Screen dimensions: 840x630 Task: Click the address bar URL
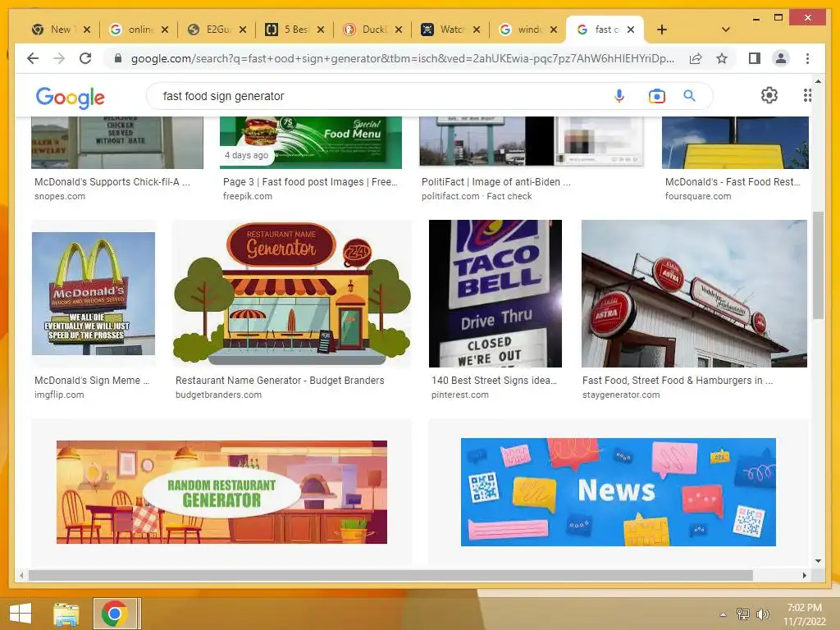point(402,58)
